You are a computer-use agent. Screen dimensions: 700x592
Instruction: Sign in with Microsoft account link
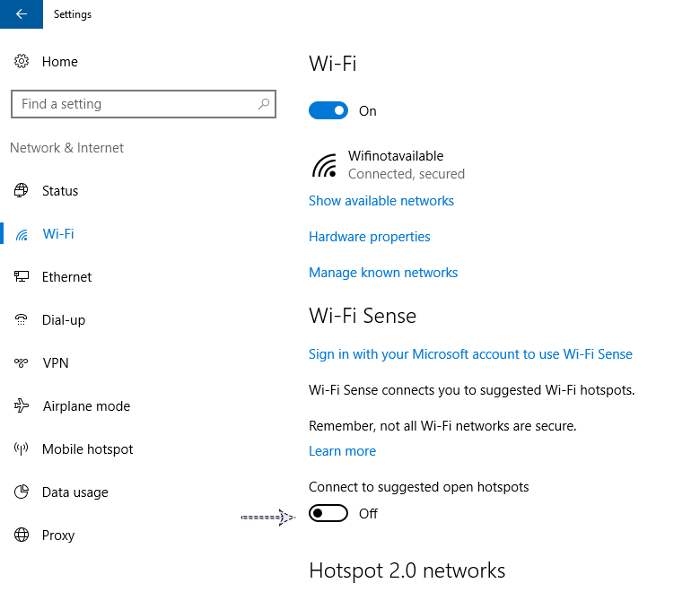pos(470,354)
